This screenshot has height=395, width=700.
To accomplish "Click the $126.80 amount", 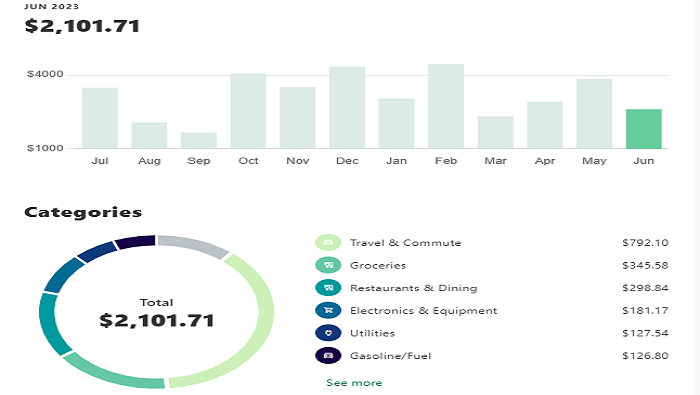I will click(x=645, y=356).
